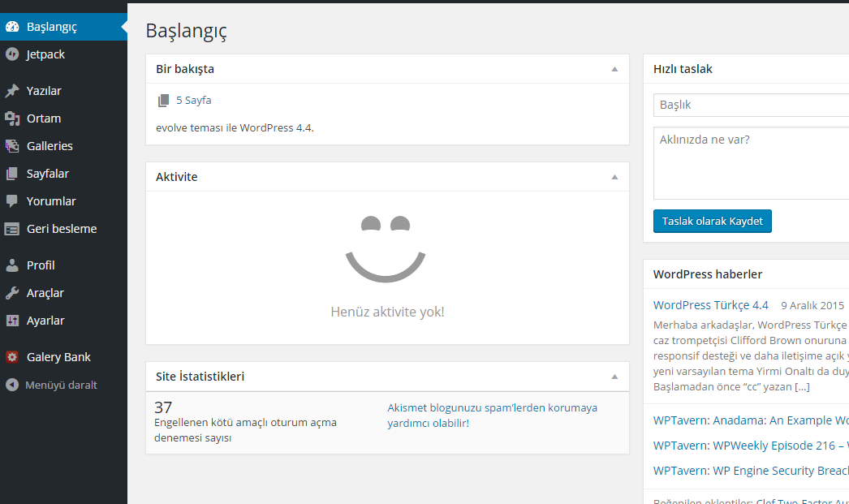This screenshot has width=849, height=504.
Task: Click the 9 Aralık 2015 date
Action: (812, 305)
